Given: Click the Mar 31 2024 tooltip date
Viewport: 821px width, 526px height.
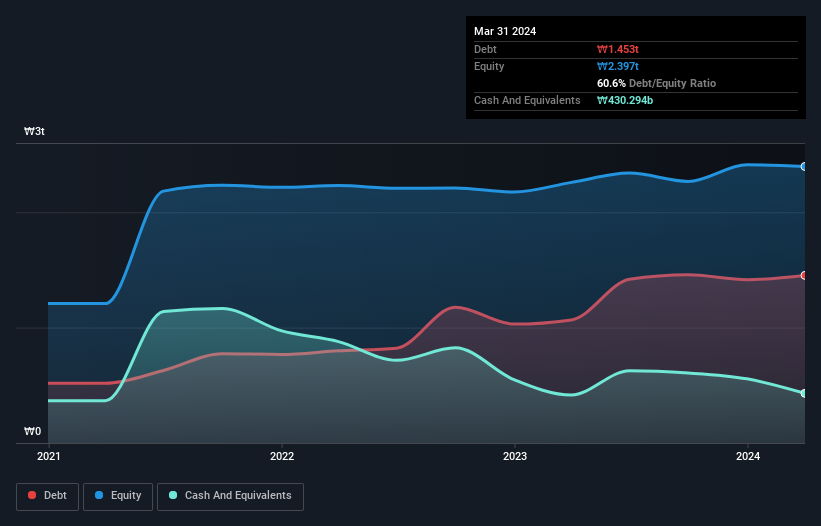Looking at the screenshot, I should click(x=505, y=31).
